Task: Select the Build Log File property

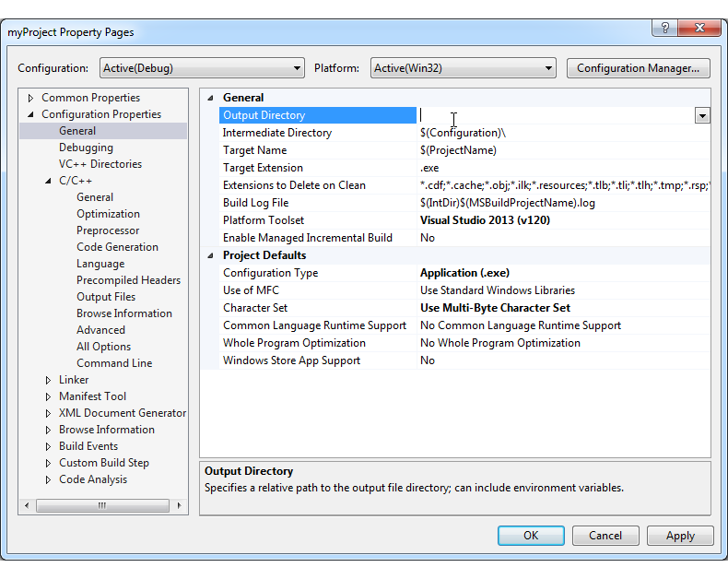Action: 318,203
